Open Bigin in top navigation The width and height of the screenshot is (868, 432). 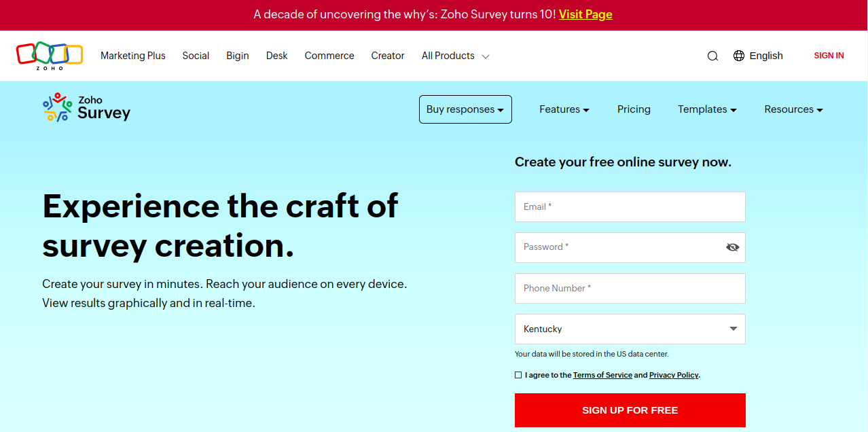tap(238, 56)
